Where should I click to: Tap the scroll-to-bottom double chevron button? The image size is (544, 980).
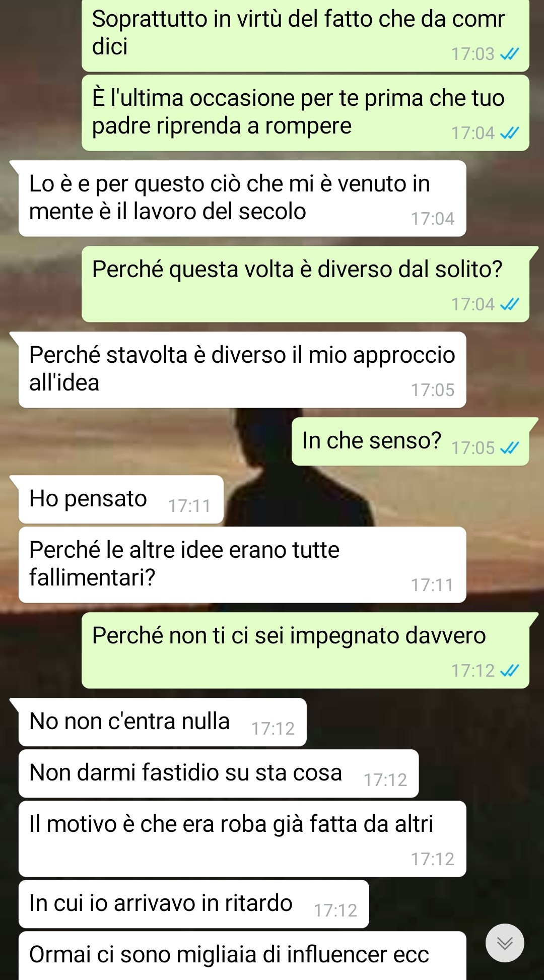[505, 943]
